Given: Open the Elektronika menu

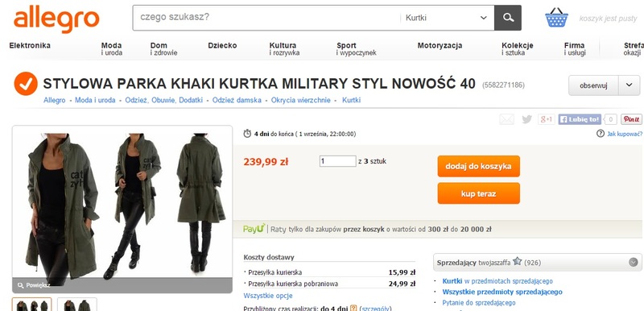Looking at the screenshot, I should 30,46.
